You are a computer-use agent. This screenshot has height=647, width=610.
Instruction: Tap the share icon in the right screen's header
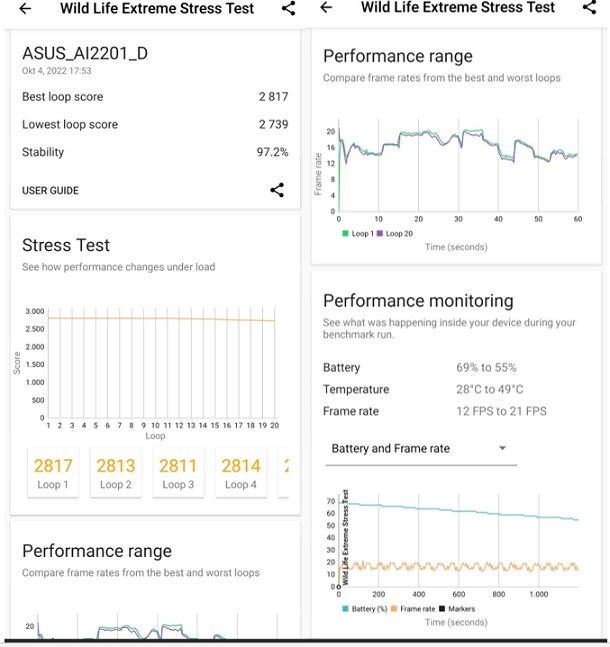(589, 7)
